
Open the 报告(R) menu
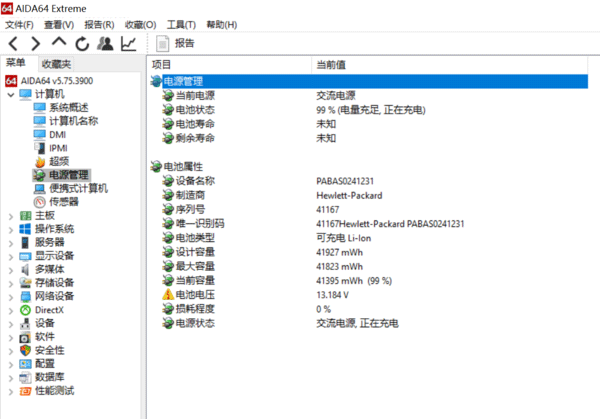99,25
